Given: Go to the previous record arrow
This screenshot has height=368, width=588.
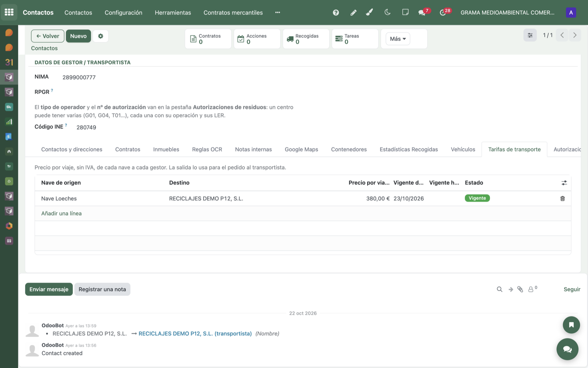Looking at the screenshot, I should coord(562,35).
